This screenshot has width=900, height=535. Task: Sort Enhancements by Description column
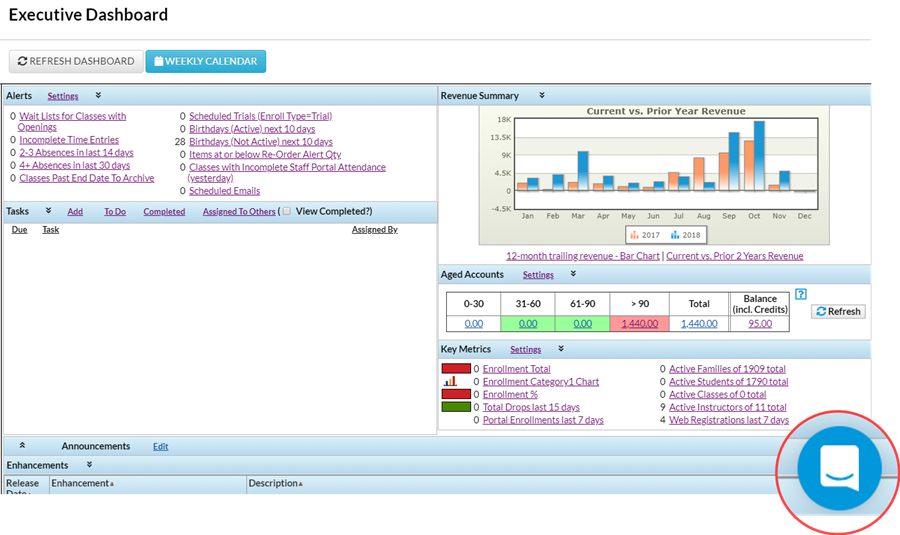[275, 483]
